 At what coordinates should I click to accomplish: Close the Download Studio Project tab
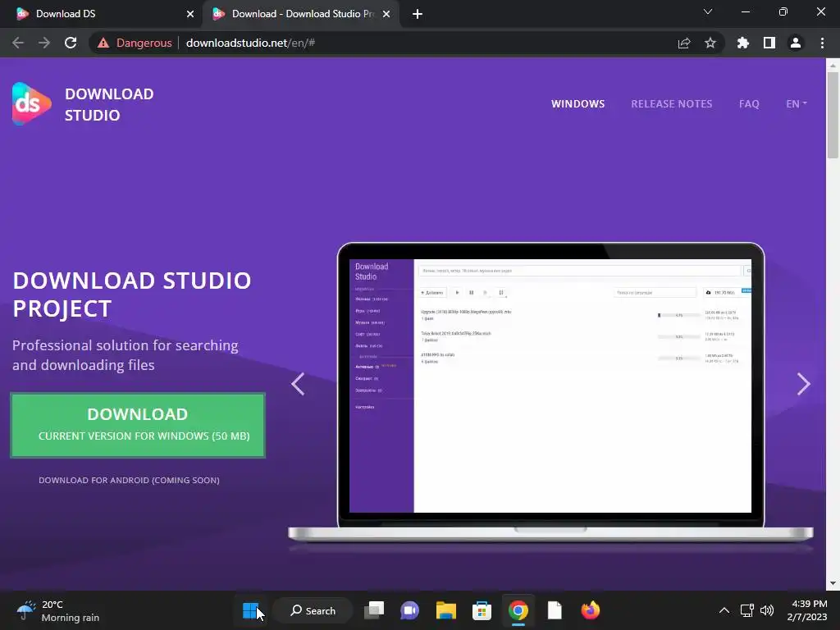pos(386,14)
